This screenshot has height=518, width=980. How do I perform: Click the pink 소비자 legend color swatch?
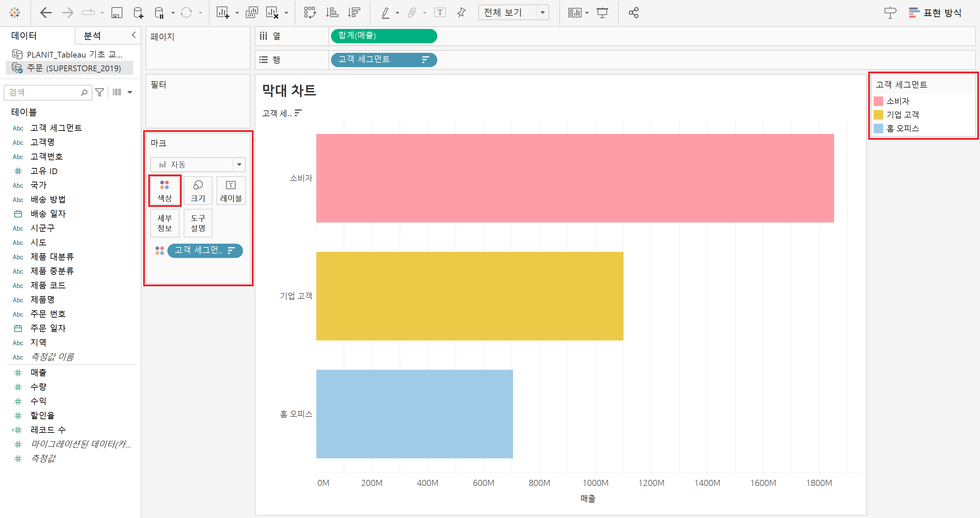878,101
